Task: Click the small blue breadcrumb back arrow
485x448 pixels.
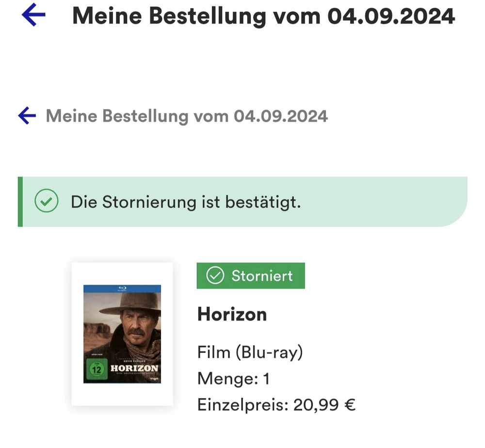Action: click(27, 116)
